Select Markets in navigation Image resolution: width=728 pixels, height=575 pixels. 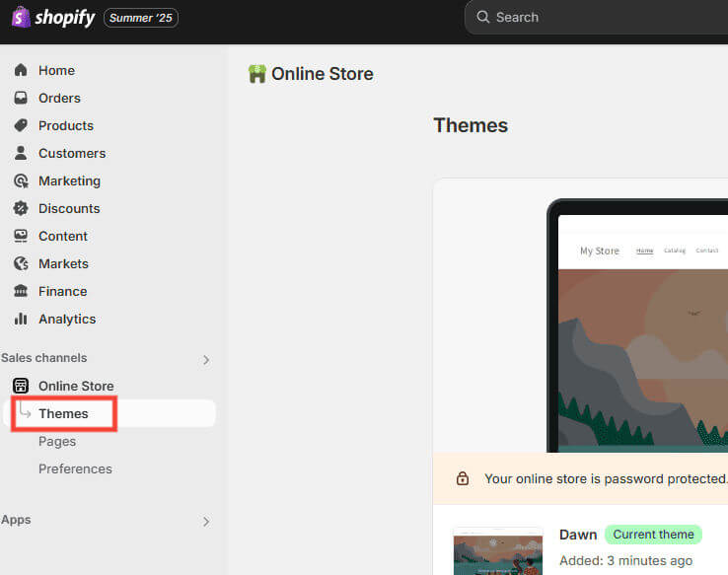click(x=63, y=264)
